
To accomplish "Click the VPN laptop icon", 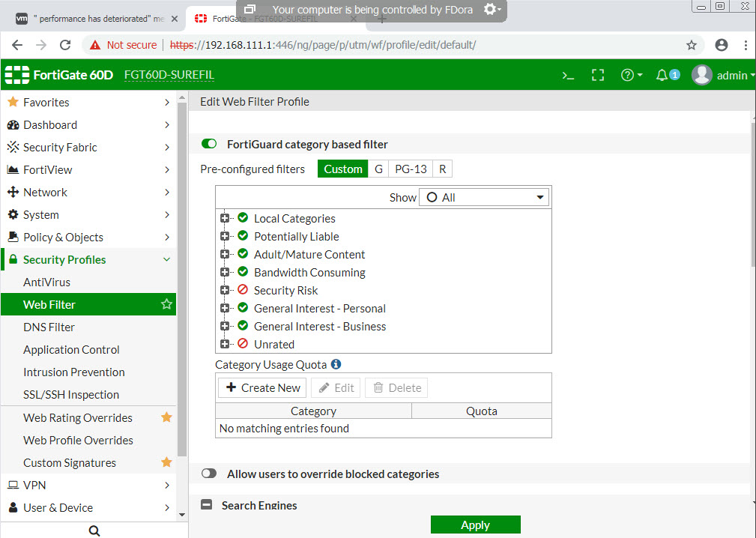I will point(13,485).
